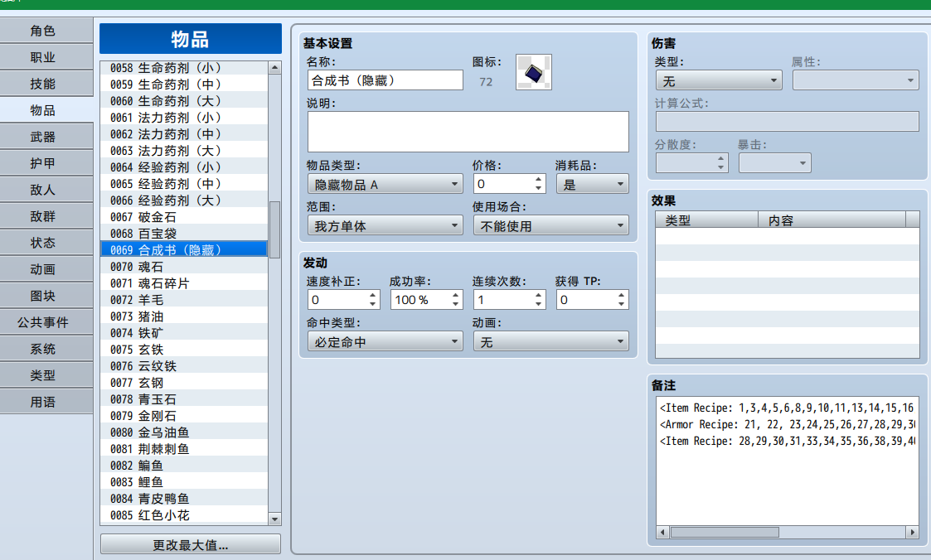Decrease 速度补正 with the down arrow
931x560 pixels.
pyautogui.click(x=372, y=304)
